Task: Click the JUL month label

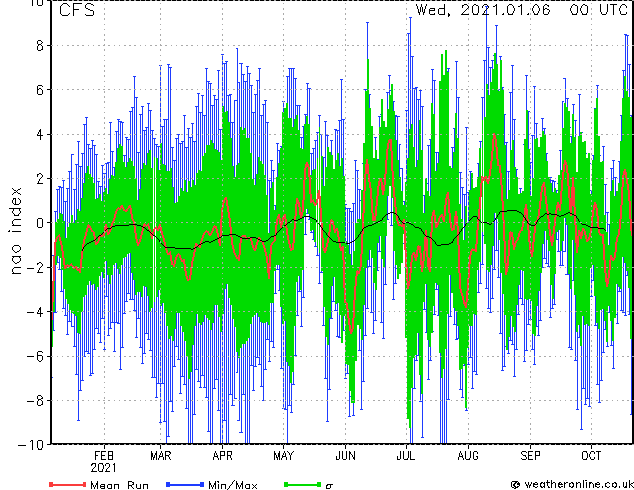Action: coord(406,456)
